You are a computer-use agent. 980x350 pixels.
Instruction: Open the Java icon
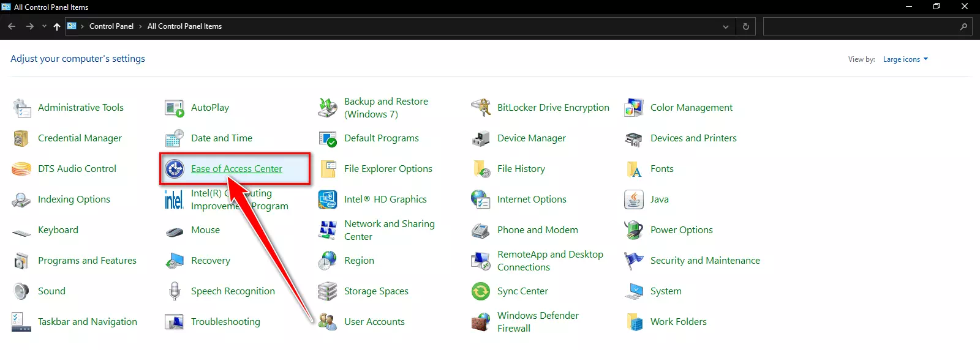click(634, 199)
